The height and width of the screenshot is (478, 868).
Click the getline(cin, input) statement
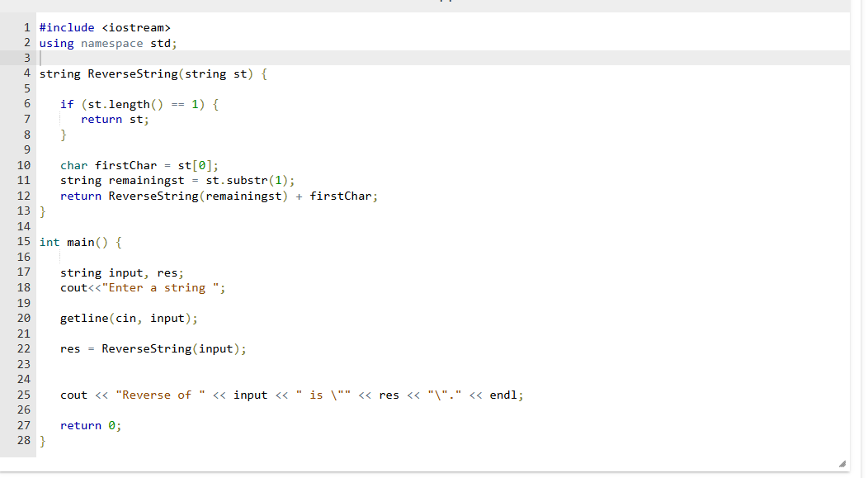click(x=128, y=318)
